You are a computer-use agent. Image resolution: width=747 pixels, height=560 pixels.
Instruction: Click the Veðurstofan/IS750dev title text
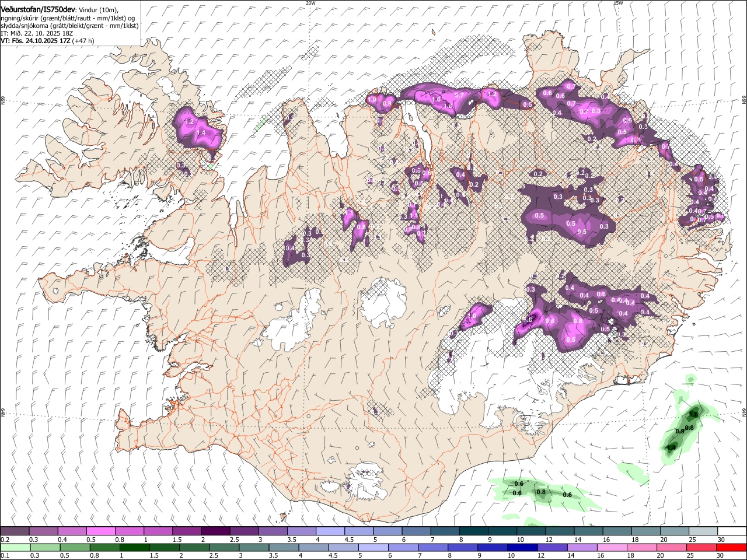click(x=38, y=10)
